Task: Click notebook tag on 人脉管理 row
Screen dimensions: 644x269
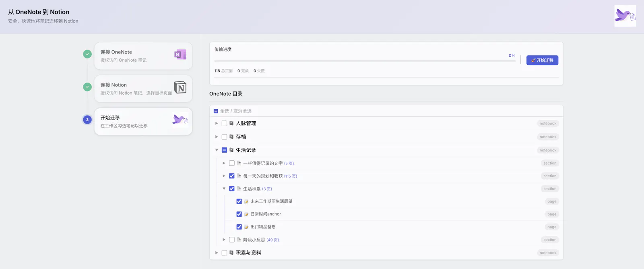Action: tap(548, 124)
